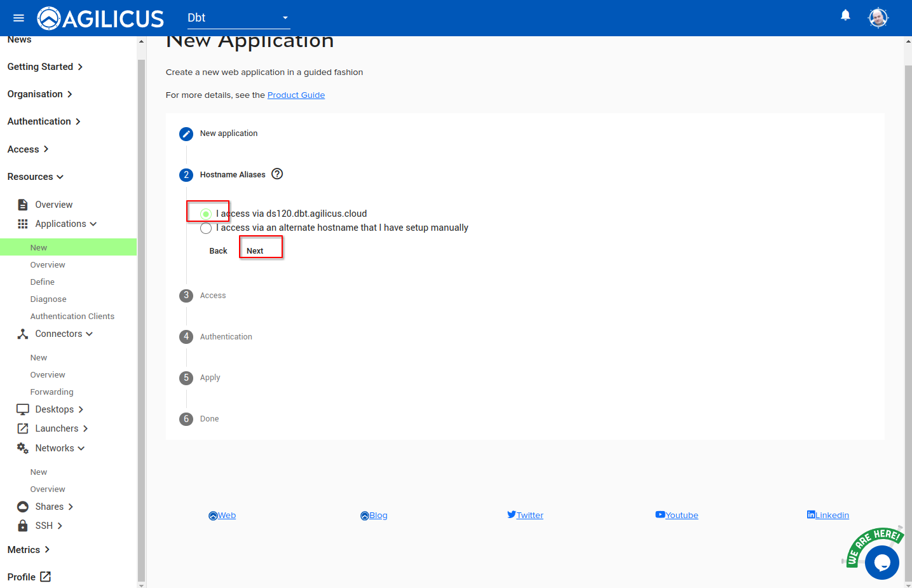912x588 pixels.
Task: Jump back to New application step
Action: point(228,133)
